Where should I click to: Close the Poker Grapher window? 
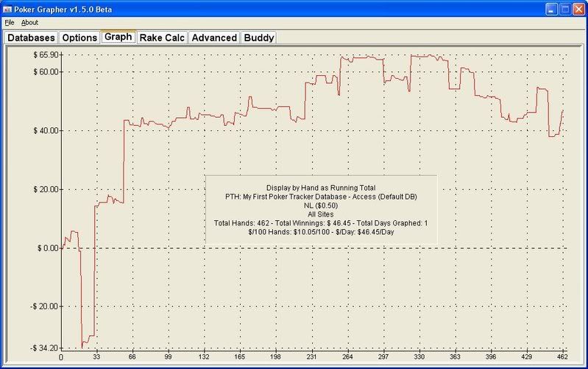tap(578, 9)
